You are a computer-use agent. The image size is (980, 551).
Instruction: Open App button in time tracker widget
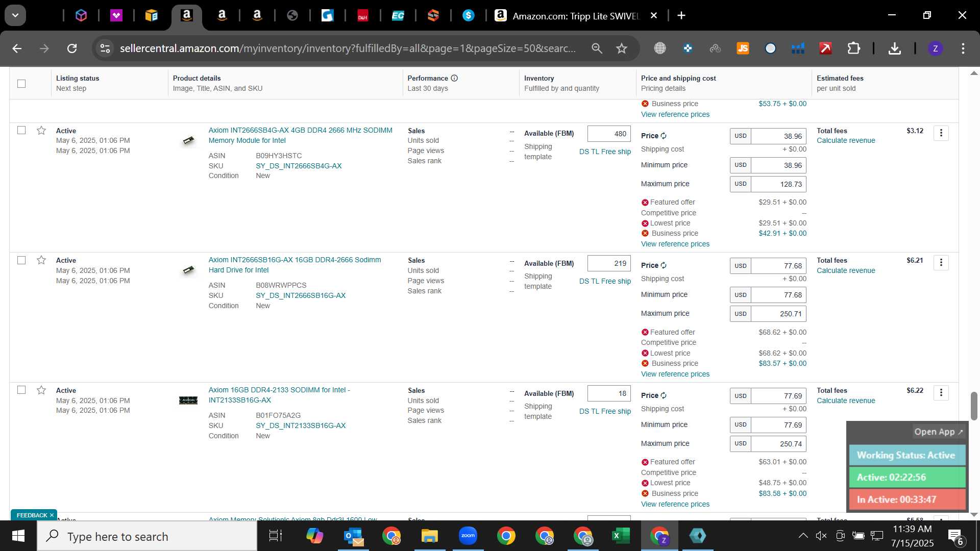(x=938, y=432)
